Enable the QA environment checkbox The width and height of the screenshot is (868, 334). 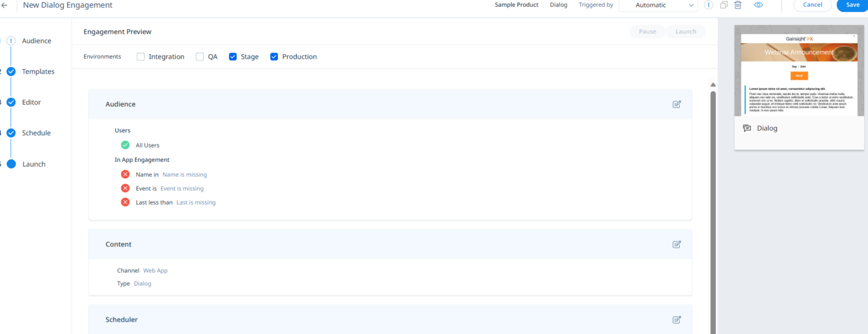pyautogui.click(x=199, y=57)
